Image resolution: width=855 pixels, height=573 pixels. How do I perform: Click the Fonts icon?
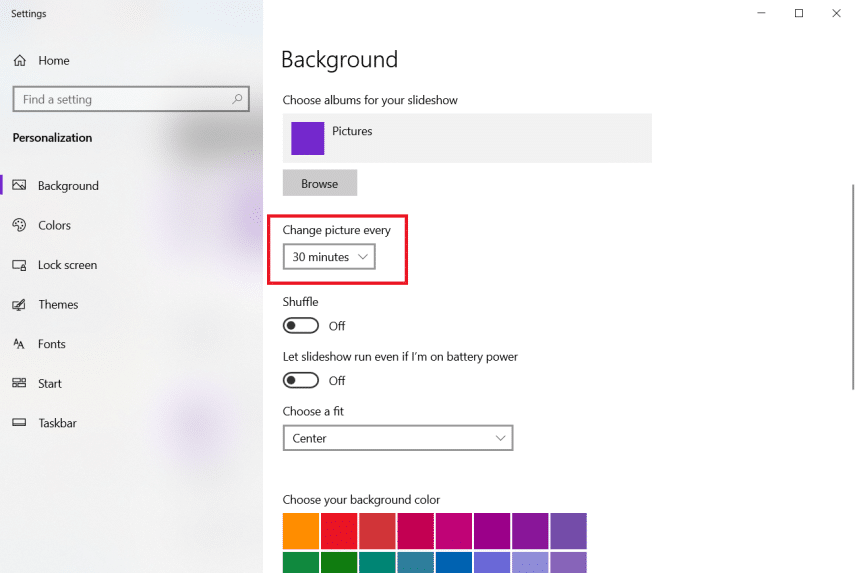pos(19,344)
